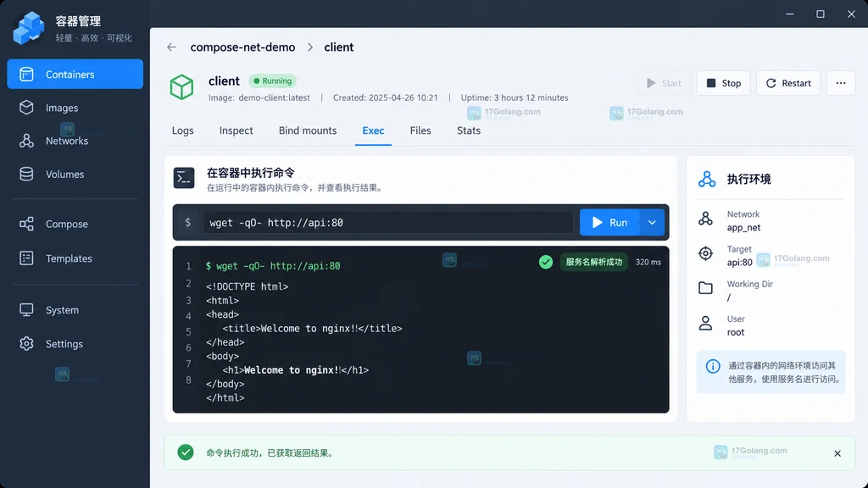Click the root user value
Screen dimensions: 868x488
735,332
